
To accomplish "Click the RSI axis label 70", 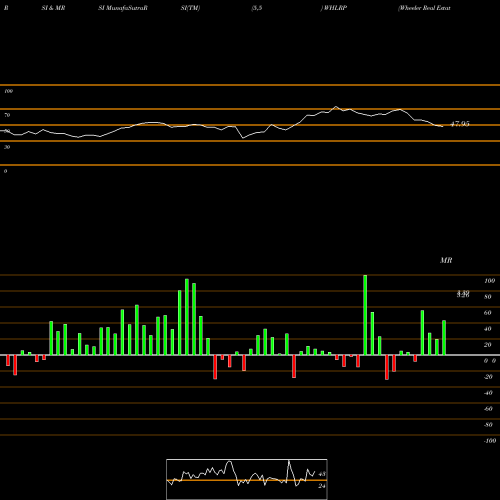I will [x=7, y=115].
